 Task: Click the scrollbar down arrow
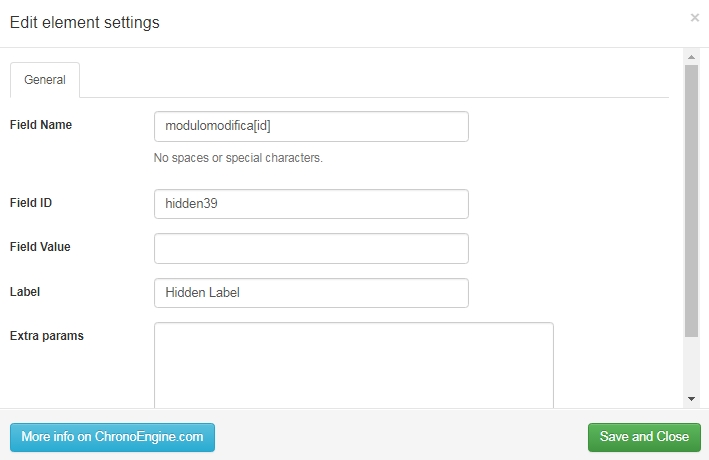(691, 399)
